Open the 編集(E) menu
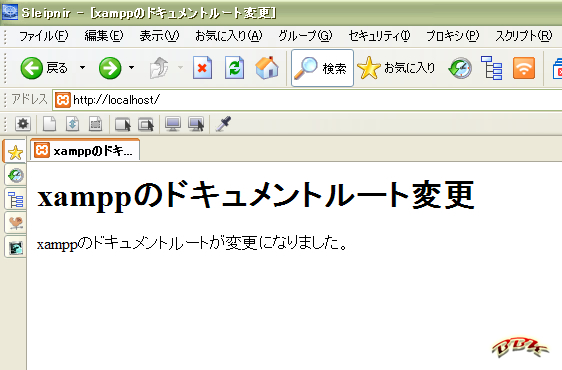This screenshot has width=562, height=370. [x=104, y=36]
